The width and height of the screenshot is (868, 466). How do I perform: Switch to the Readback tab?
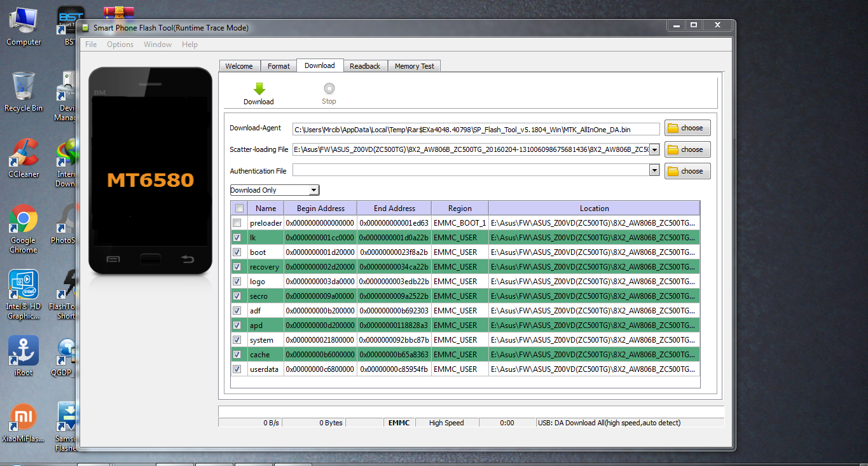365,66
